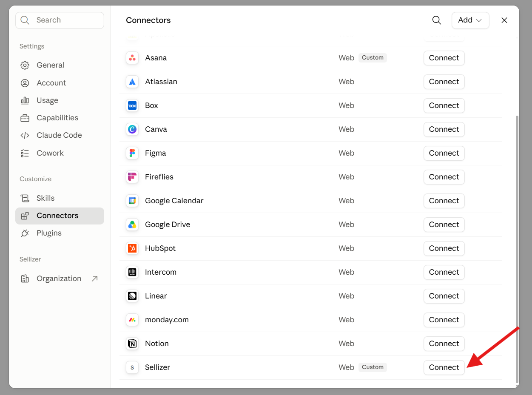Open the Add dropdown menu

pyautogui.click(x=470, y=20)
